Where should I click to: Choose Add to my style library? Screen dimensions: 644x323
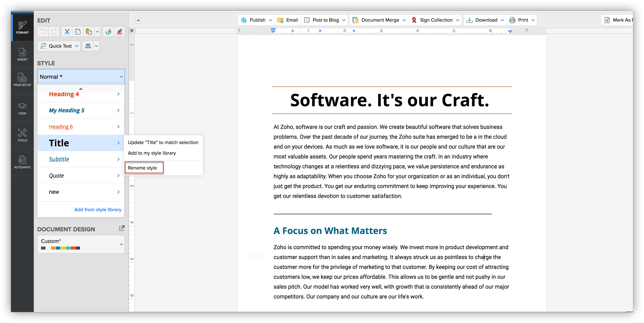click(x=152, y=153)
